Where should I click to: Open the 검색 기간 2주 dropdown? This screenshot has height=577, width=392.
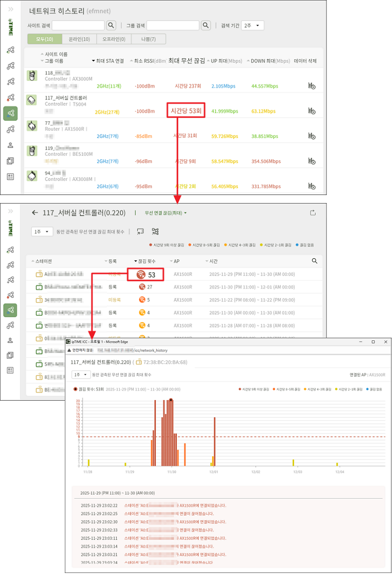click(x=253, y=25)
